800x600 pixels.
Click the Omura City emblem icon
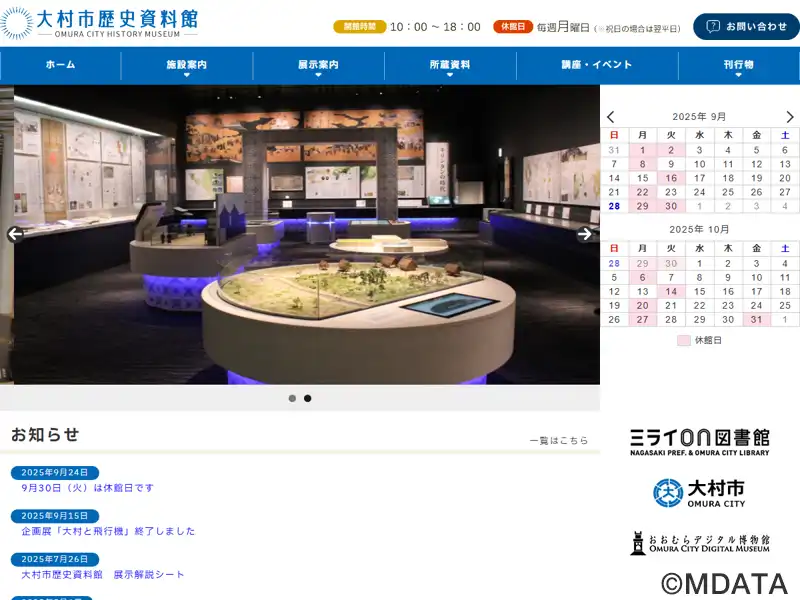tap(668, 493)
